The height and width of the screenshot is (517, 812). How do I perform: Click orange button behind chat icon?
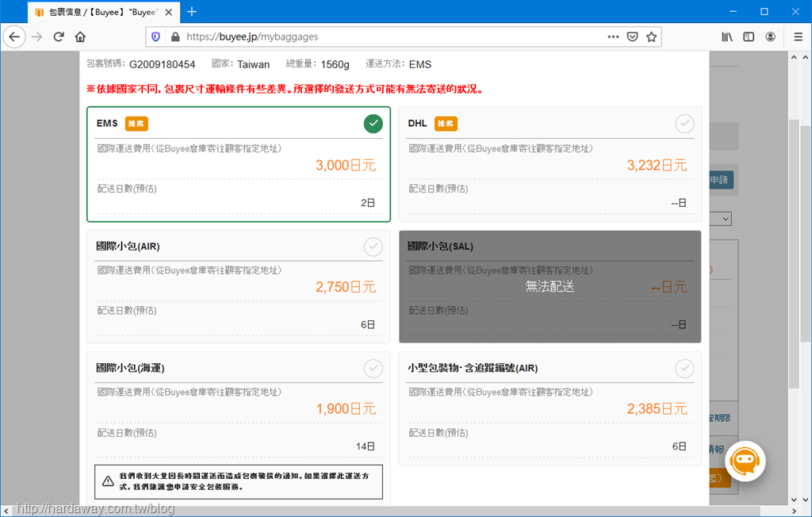pyautogui.click(x=720, y=478)
